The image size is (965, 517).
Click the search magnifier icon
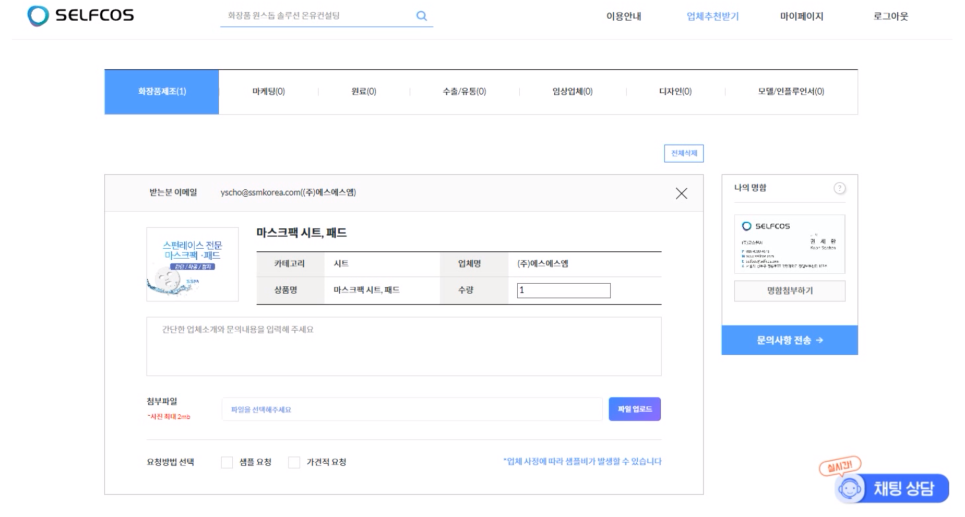point(421,15)
